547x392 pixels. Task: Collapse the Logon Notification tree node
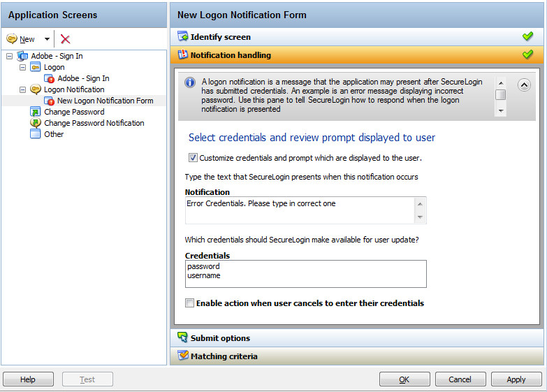click(x=22, y=89)
